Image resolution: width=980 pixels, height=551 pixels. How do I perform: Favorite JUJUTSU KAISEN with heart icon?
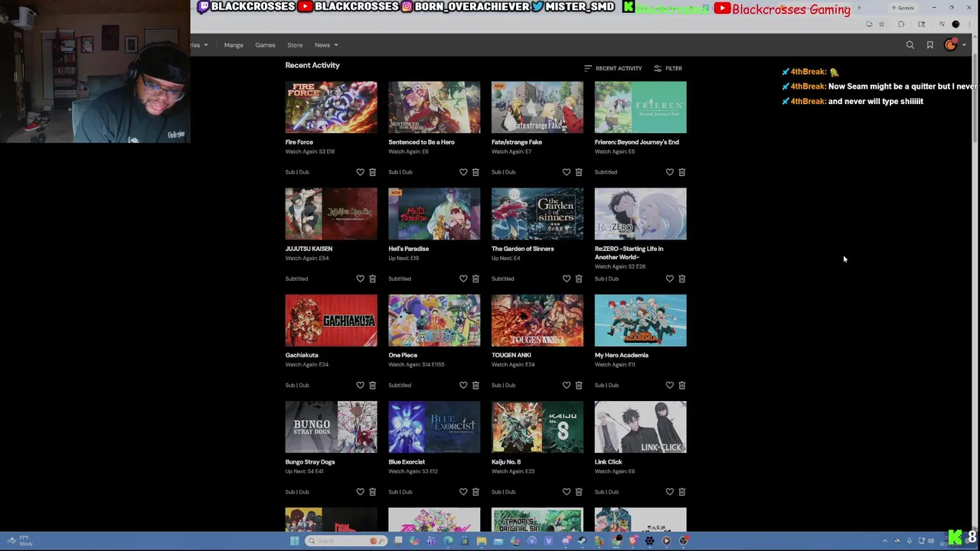[x=360, y=279]
